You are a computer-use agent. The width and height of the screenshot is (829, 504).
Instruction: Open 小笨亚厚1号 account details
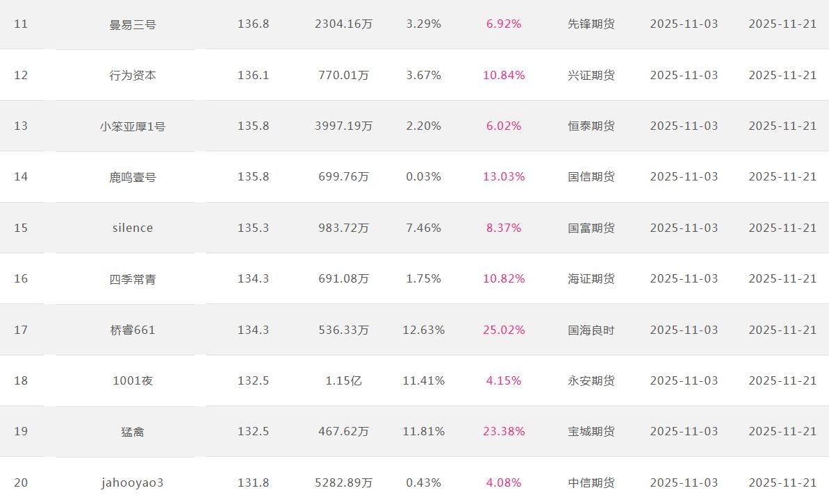tap(133, 126)
